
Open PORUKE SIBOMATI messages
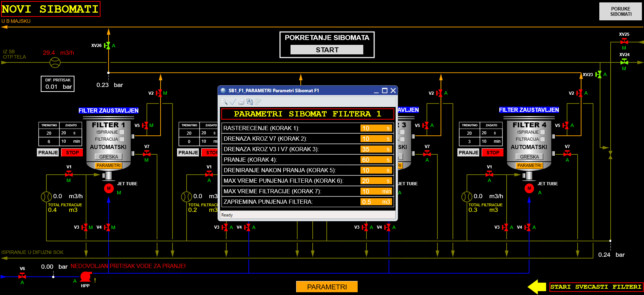(620, 12)
